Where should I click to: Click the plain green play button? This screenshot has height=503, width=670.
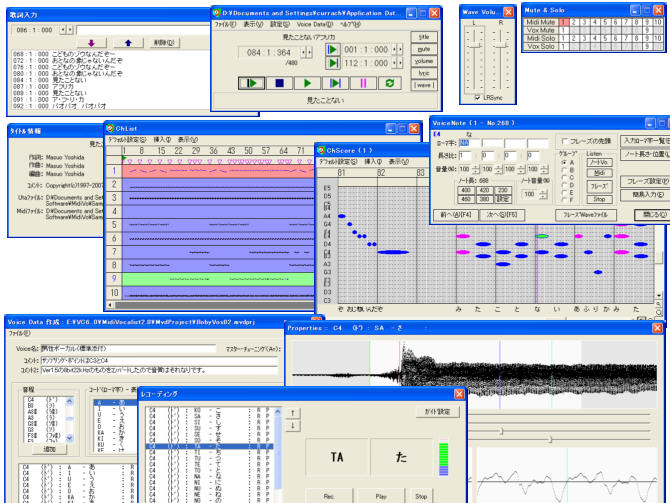pyautogui.click(x=307, y=83)
